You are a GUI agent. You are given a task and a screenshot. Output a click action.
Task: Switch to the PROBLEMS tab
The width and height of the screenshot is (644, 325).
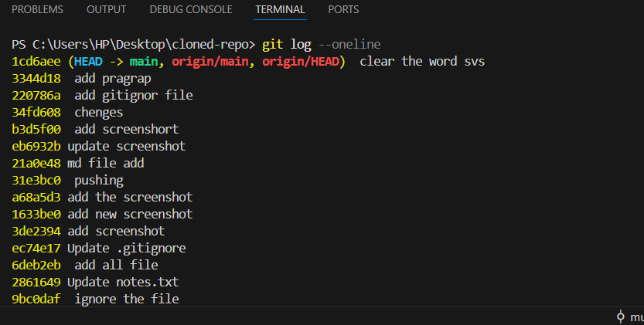coord(38,10)
